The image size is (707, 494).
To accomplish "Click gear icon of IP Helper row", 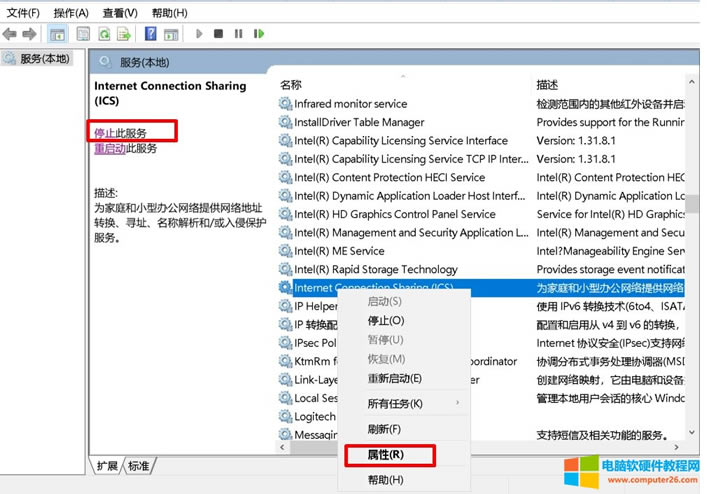I will [x=285, y=306].
